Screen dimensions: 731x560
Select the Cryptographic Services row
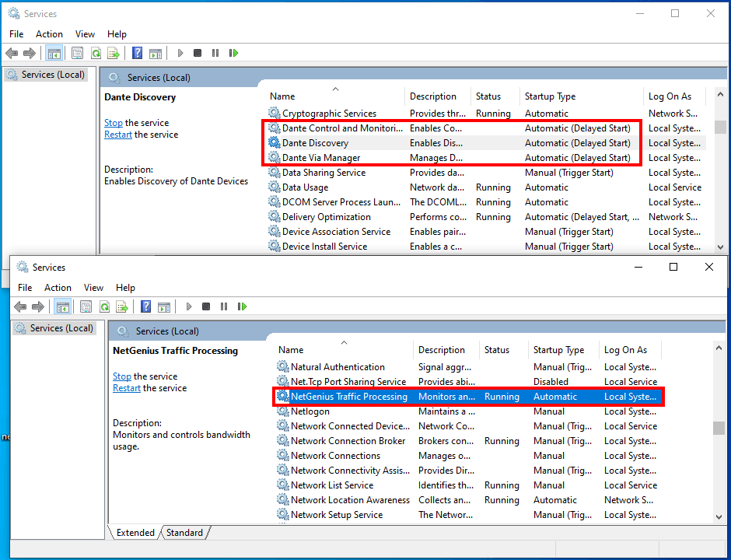[486, 114]
